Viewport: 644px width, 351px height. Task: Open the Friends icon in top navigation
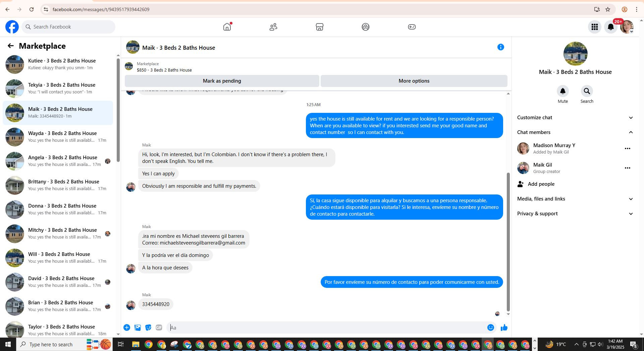click(273, 27)
